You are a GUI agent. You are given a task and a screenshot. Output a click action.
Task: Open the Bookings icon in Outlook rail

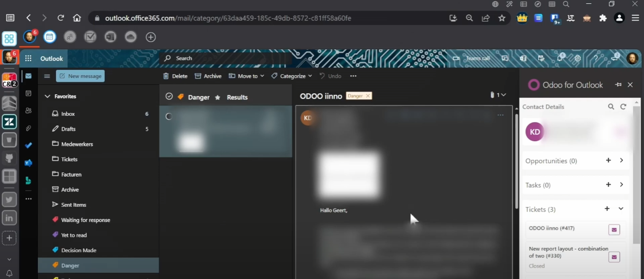pos(29,180)
